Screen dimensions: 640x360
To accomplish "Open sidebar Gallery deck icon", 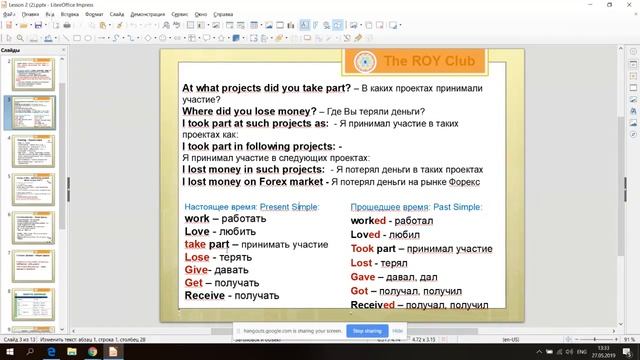I will (x=633, y=122).
